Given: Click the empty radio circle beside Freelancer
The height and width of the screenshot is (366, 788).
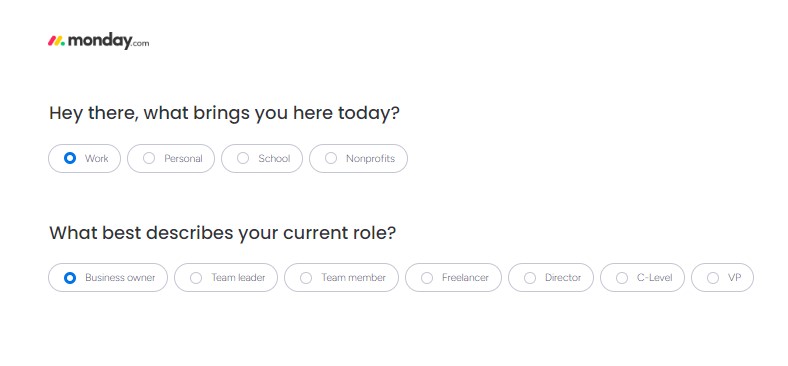Looking at the screenshot, I should tap(427, 278).
